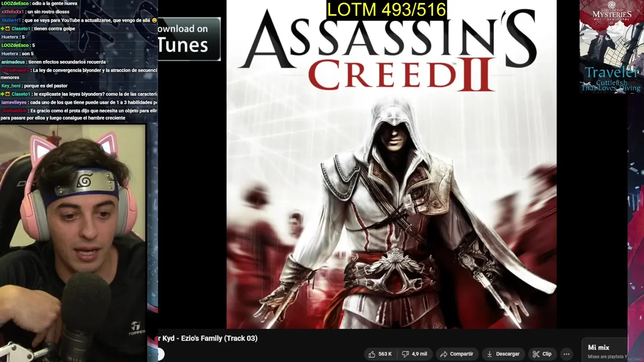Viewport: 644px width, 362px height.
Task: Like the Ezio's Family video
Action: (380, 354)
